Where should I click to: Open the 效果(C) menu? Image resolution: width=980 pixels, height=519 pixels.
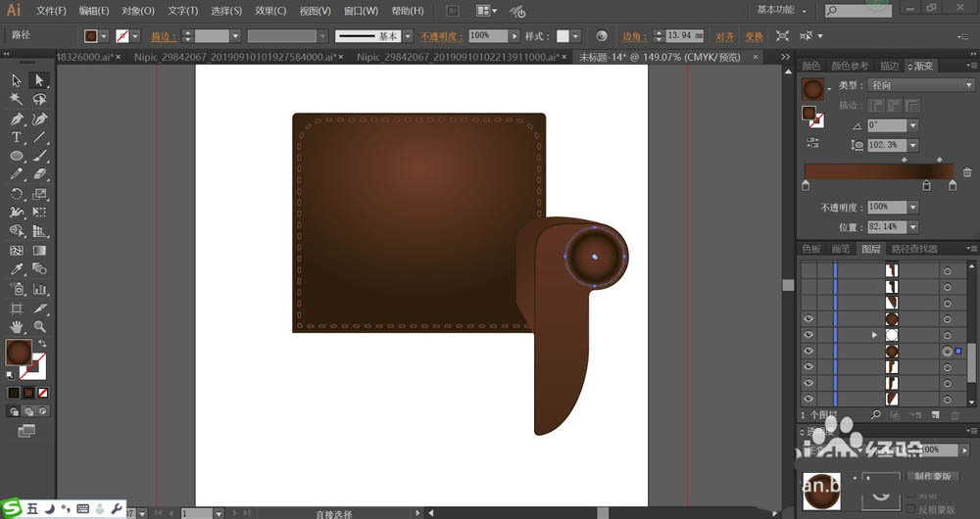(270, 11)
